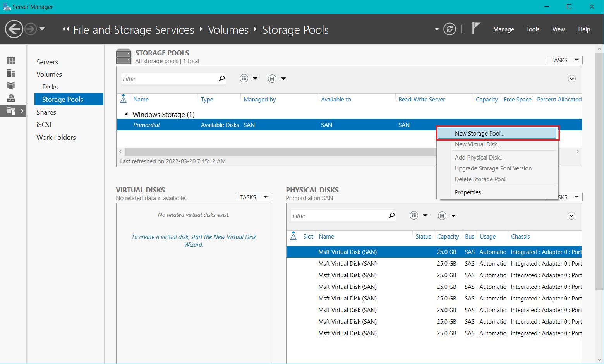Open the Help menu
Screen dimensions: 604x364
coord(584,29)
